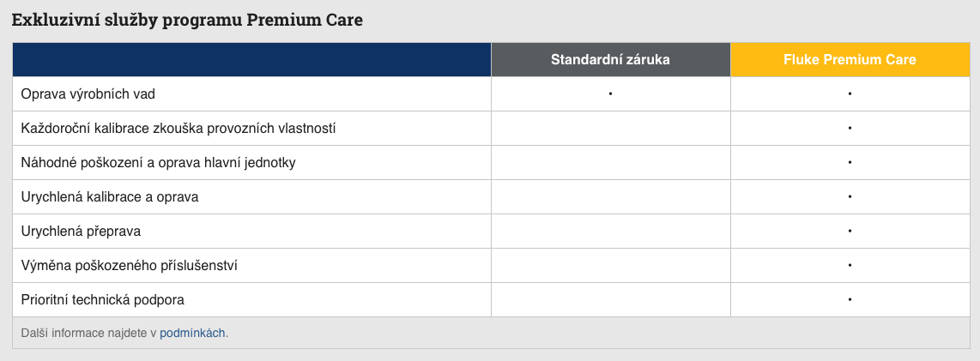Click the Prioritní technická podpora row label
This screenshot has height=361, width=980.
pyautogui.click(x=103, y=299)
